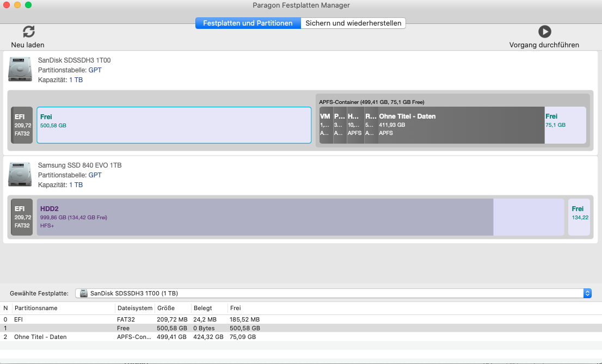Click the EFI partition block on Samsung disk
Image resolution: width=602 pixels, height=364 pixels.
pyautogui.click(x=22, y=217)
